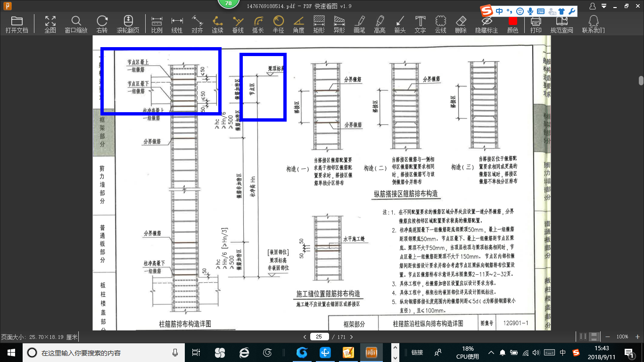Select the 高亮 highlighter tool
The height and width of the screenshot is (362, 644).
coord(380,25)
